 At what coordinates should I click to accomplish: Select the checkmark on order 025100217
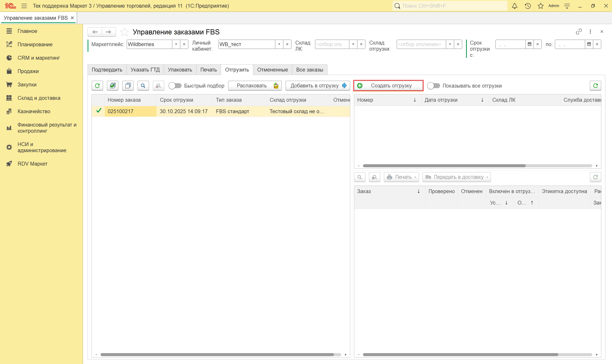(99, 111)
